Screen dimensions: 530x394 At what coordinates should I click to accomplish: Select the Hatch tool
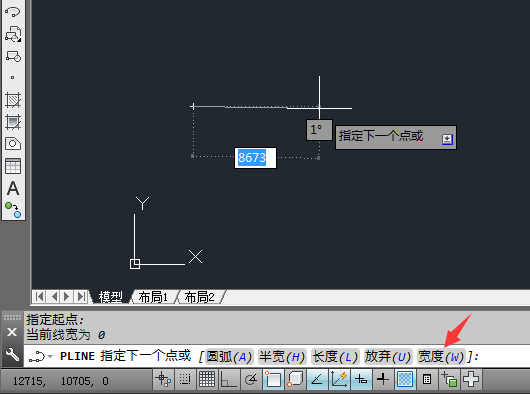13,100
